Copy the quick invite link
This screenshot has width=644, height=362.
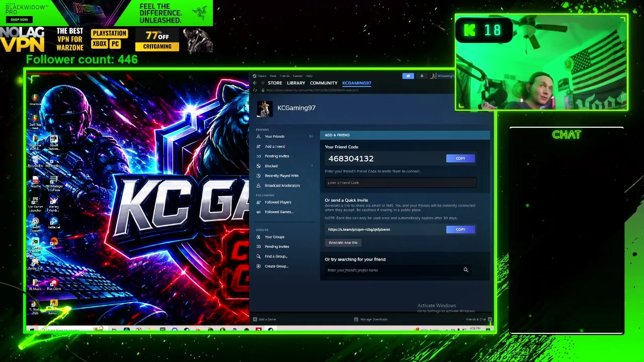[460, 229]
